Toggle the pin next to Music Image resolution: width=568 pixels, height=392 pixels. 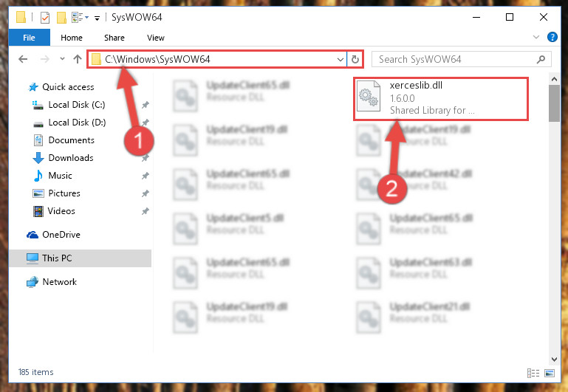[145, 176]
